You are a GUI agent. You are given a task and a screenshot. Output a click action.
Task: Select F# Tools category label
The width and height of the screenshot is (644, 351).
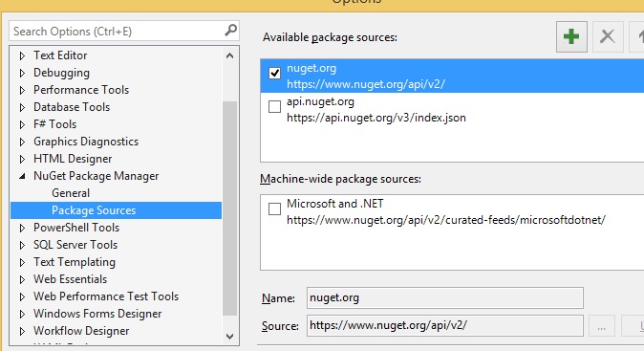[55, 124]
